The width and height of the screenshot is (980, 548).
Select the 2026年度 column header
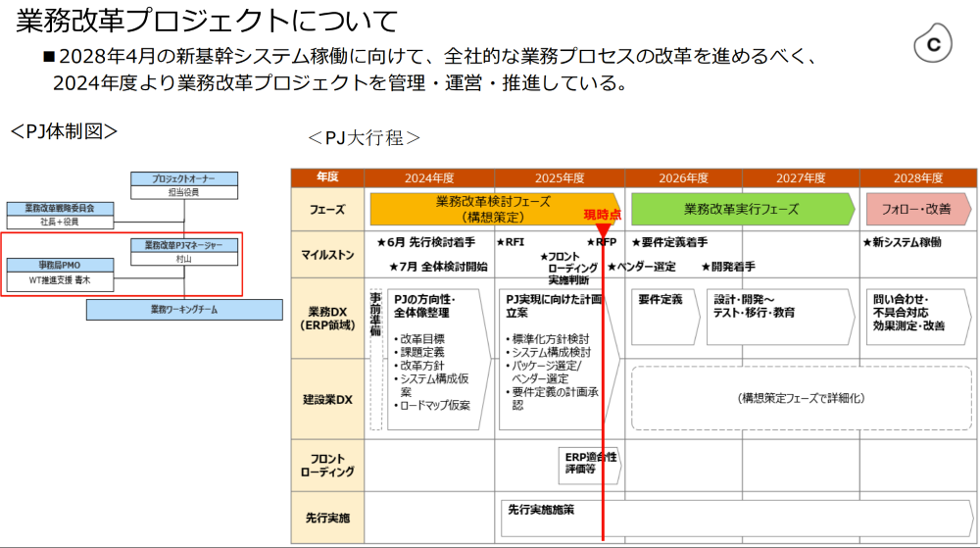coord(683,177)
